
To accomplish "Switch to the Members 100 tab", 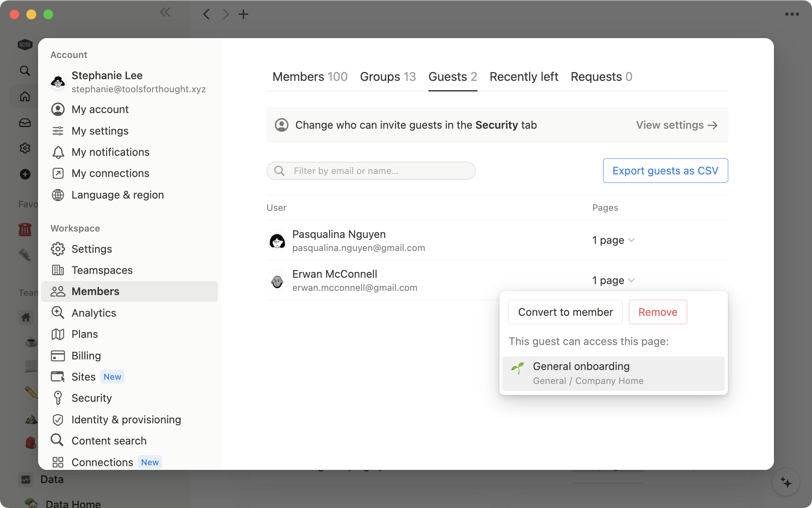I will click(x=310, y=76).
